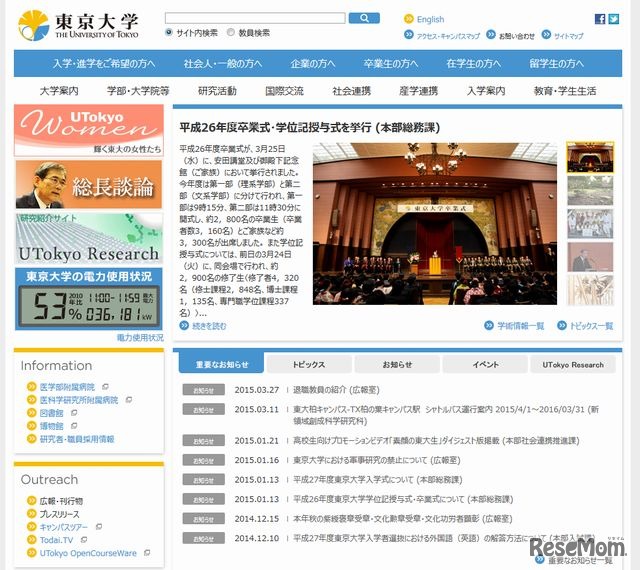Open 教育・学生生活 navigation item
This screenshot has height=570, width=640.
click(x=565, y=91)
